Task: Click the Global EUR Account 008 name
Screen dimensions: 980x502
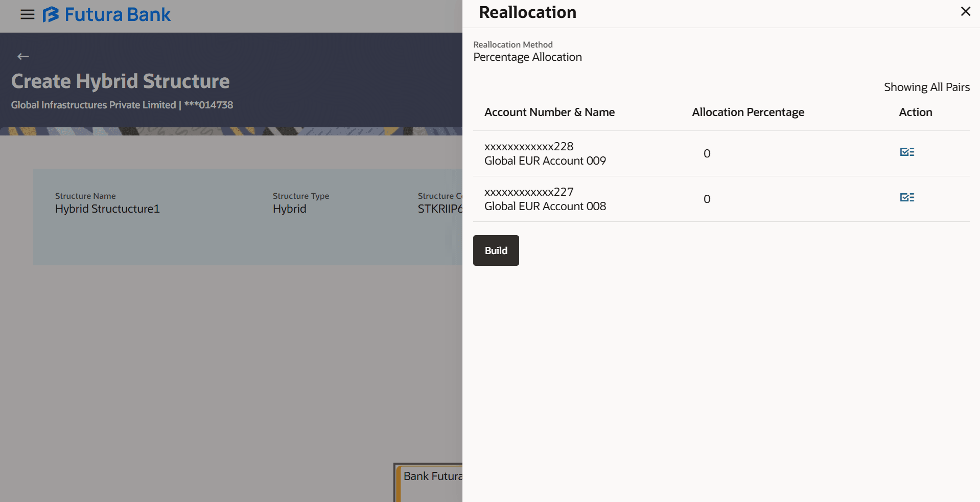Action: (545, 207)
